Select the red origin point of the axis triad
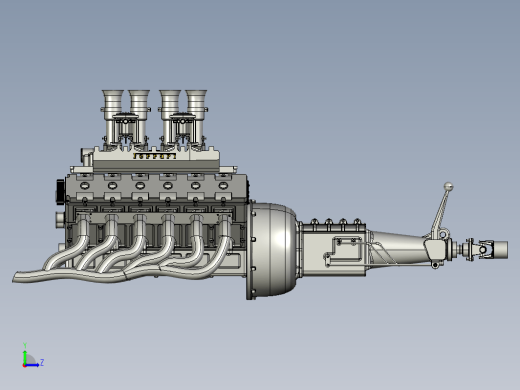 pyautogui.click(x=24, y=365)
